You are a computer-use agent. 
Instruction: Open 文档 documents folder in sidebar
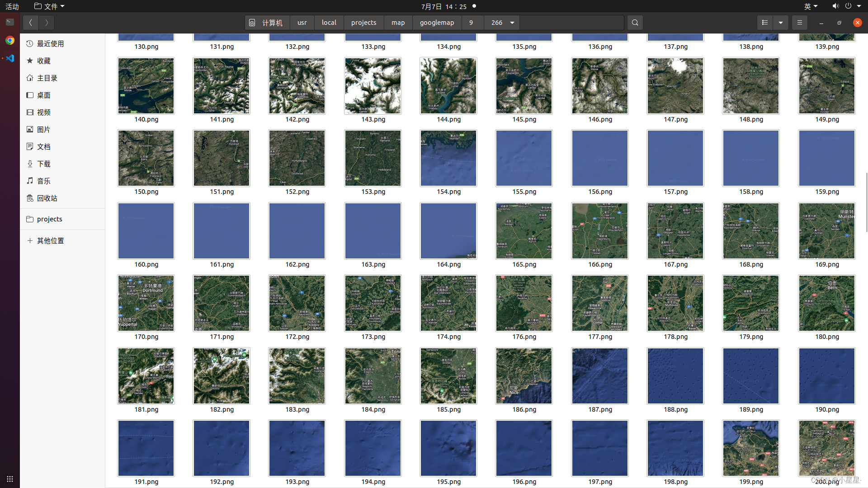coord(62,146)
